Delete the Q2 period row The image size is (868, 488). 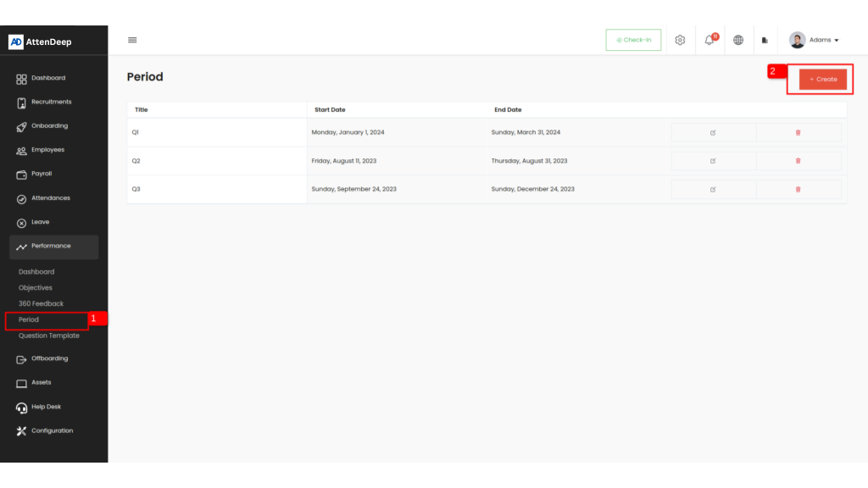click(x=798, y=161)
